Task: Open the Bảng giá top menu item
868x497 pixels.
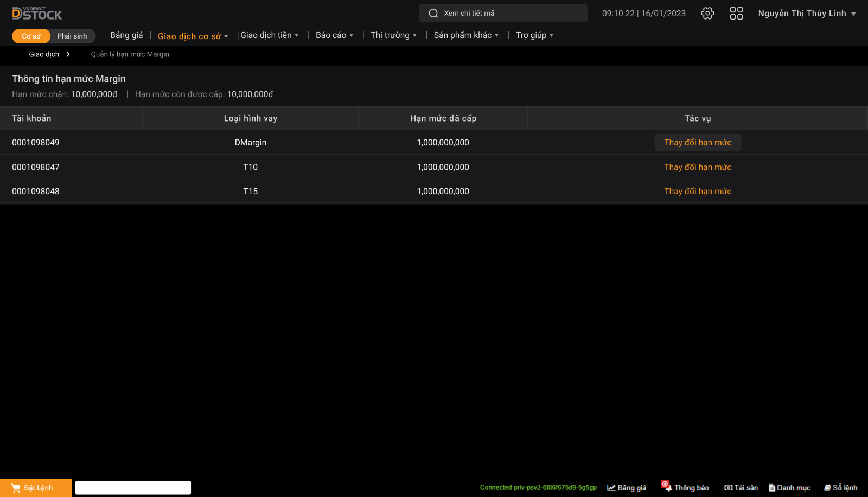Action: (126, 35)
